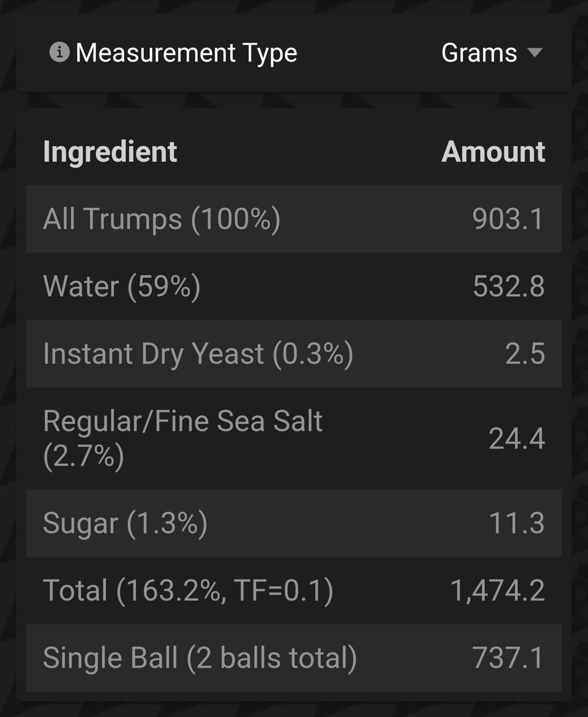Viewport: 588px width, 717px height.
Task: Click the 737.1 single ball weight
Action: 507,658
